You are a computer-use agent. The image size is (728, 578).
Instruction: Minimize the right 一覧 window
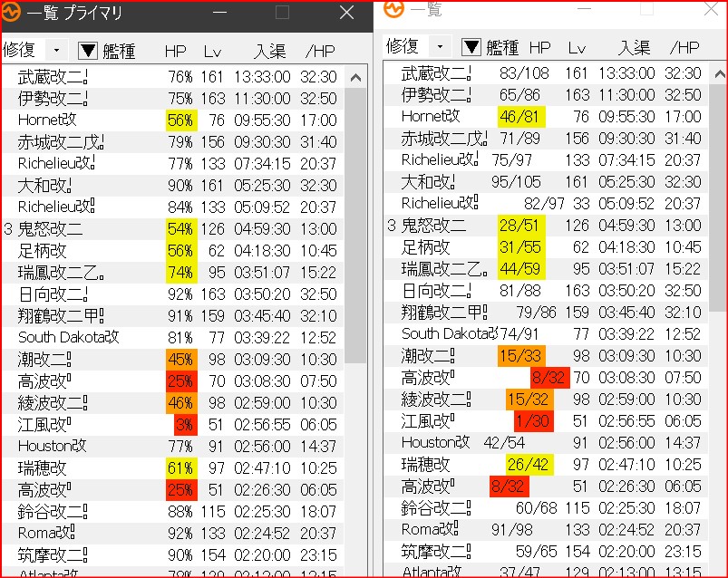[601, 9]
